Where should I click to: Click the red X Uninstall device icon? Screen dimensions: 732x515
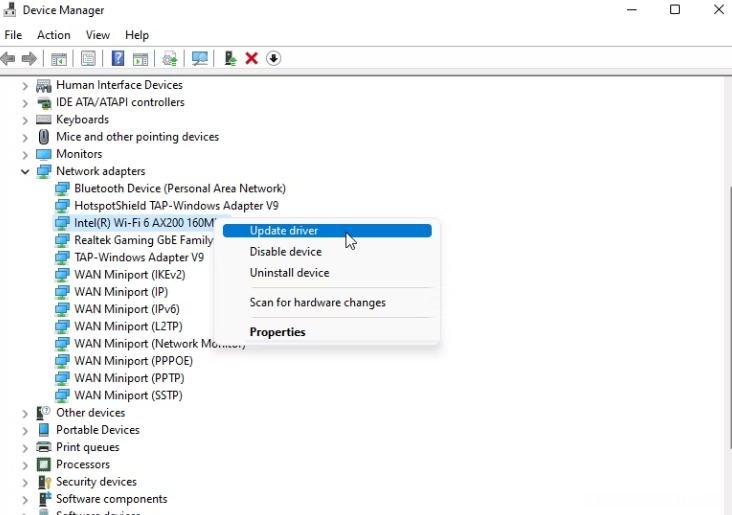(252, 58)
